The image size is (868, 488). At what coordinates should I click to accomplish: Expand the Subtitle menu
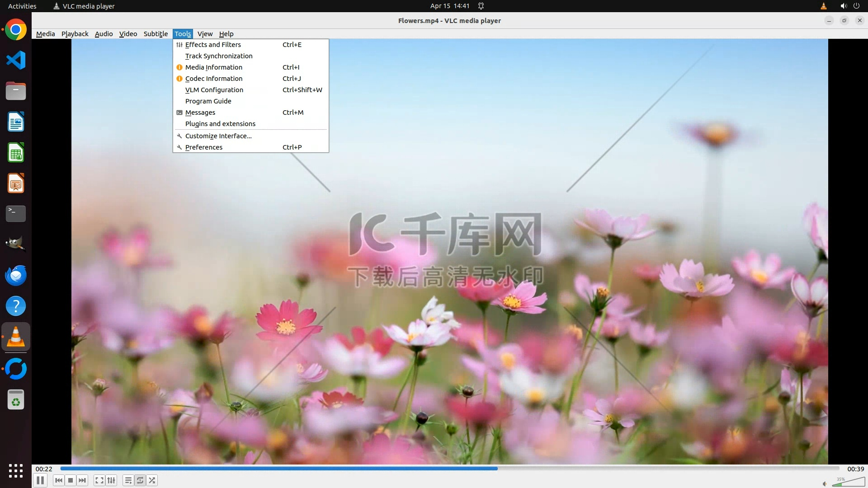156,34
